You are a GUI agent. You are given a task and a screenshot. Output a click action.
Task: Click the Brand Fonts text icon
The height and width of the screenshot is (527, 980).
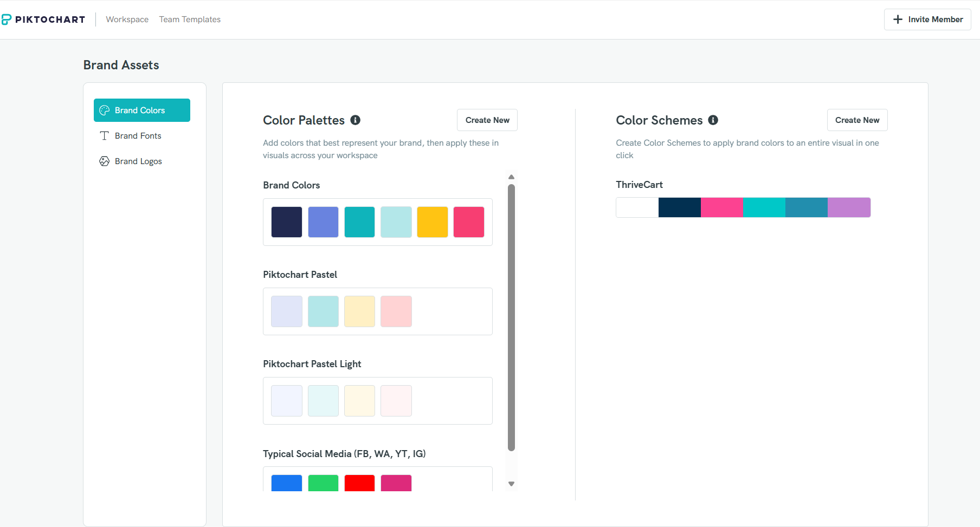pyautogui.click(x=104, y=135)
